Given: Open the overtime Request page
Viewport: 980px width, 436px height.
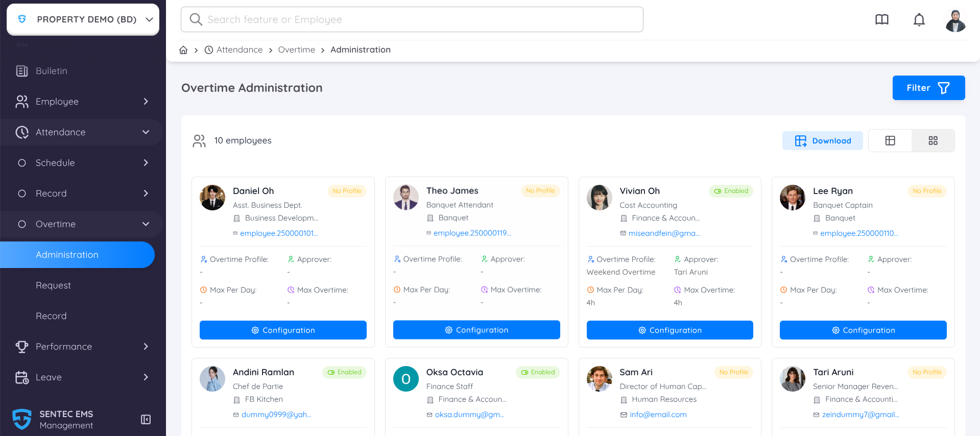Looking at the screenshot, I should pyautogui.click(x=53, y=285).
